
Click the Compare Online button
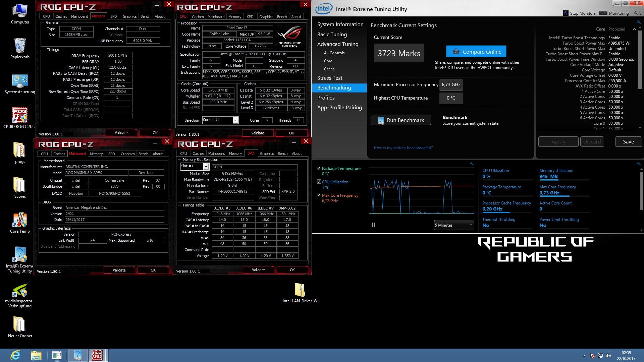tap(476, 52)
